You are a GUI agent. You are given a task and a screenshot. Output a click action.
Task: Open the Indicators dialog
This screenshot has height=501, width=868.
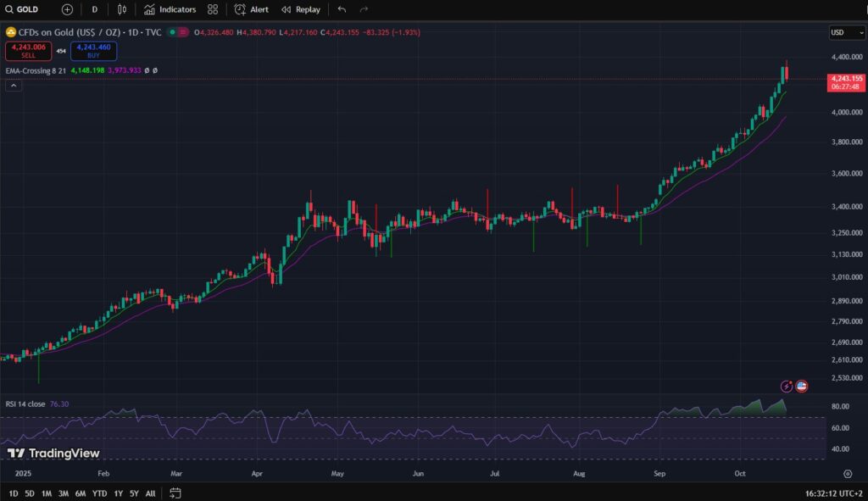click(170, 9)
